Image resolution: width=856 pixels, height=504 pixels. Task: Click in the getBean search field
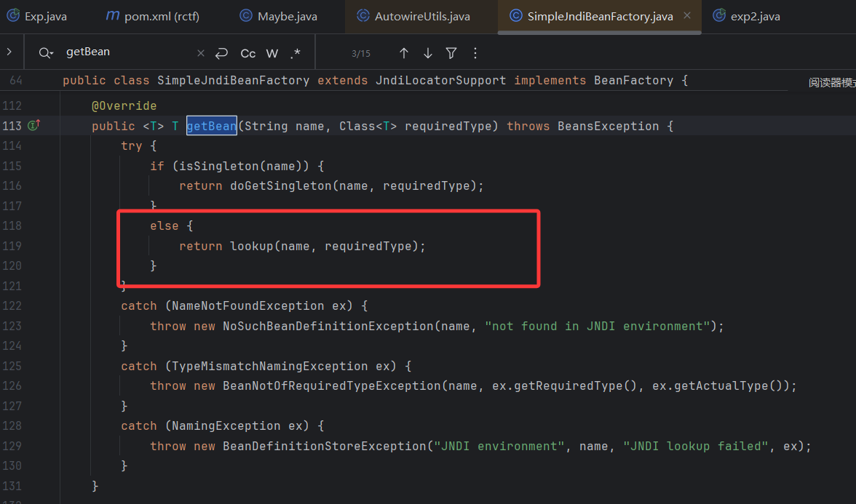(x=124, y=52)
